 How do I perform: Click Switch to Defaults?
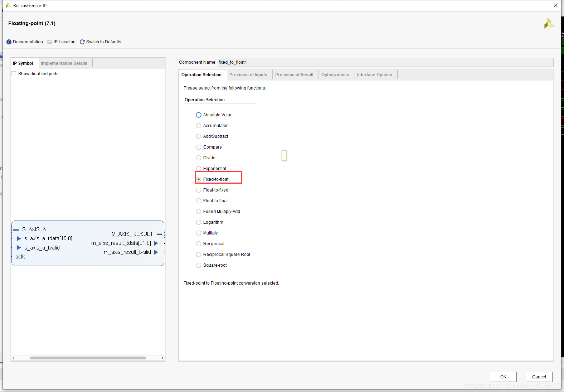point(104,42)
